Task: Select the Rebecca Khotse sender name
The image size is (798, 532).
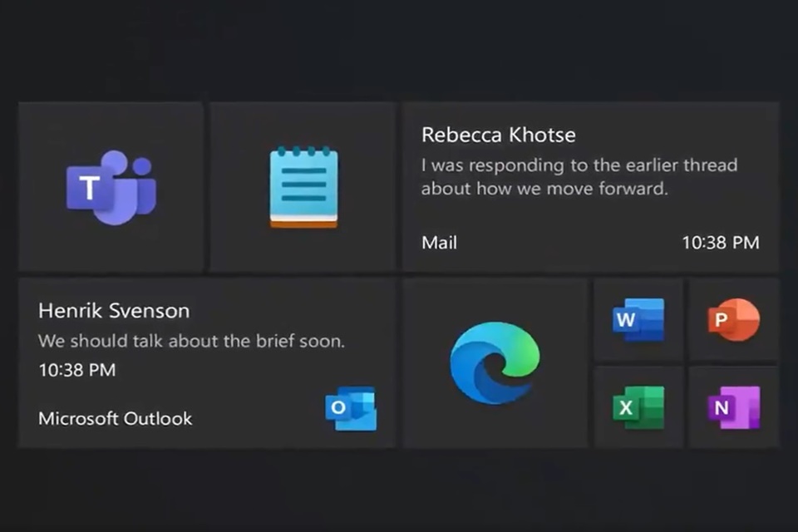Action: point(498,135)
